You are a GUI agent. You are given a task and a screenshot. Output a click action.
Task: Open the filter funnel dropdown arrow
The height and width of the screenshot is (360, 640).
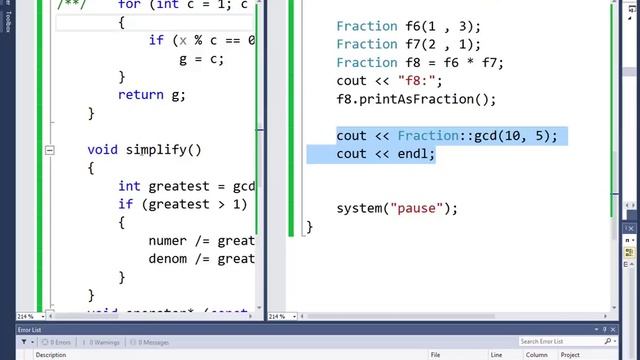point(32,342)
